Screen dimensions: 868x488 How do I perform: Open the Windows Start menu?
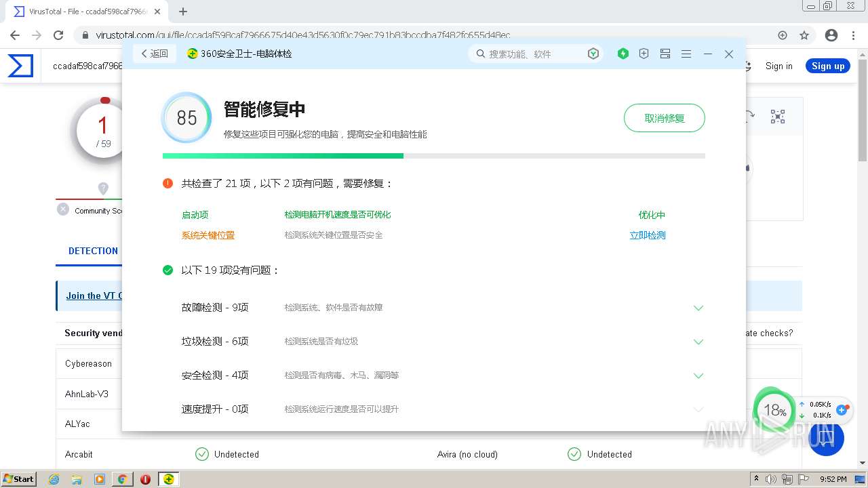[19, 479]
